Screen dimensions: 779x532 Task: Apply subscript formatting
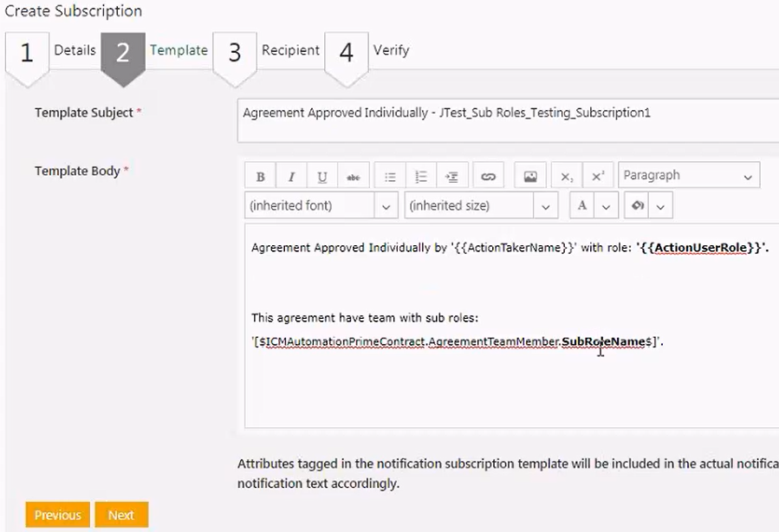(x=567, y=177)
